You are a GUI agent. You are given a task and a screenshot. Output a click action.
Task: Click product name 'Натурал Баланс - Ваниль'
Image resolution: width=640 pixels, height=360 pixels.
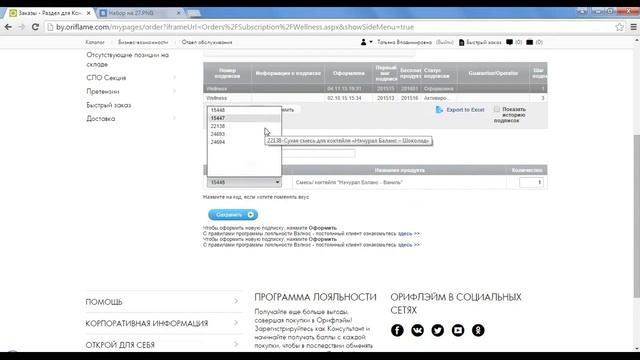[x=349, y=182]
